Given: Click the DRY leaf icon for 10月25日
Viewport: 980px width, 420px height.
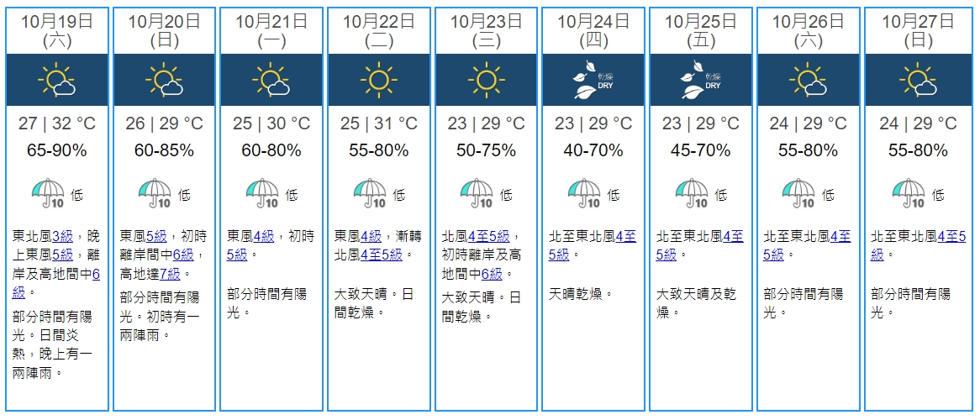Looking at the screenshot, I should pos(701,81).
